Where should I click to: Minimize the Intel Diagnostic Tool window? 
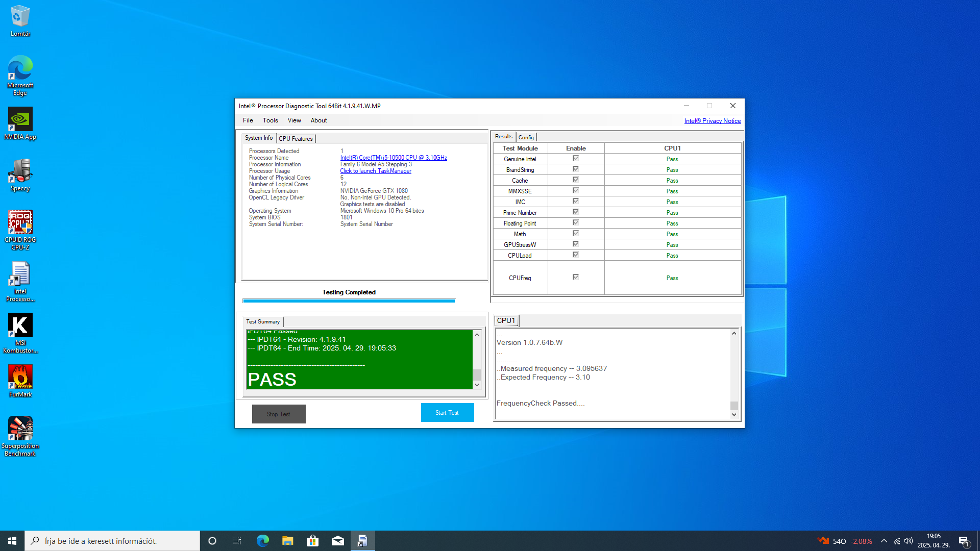(x=687, y=106)
